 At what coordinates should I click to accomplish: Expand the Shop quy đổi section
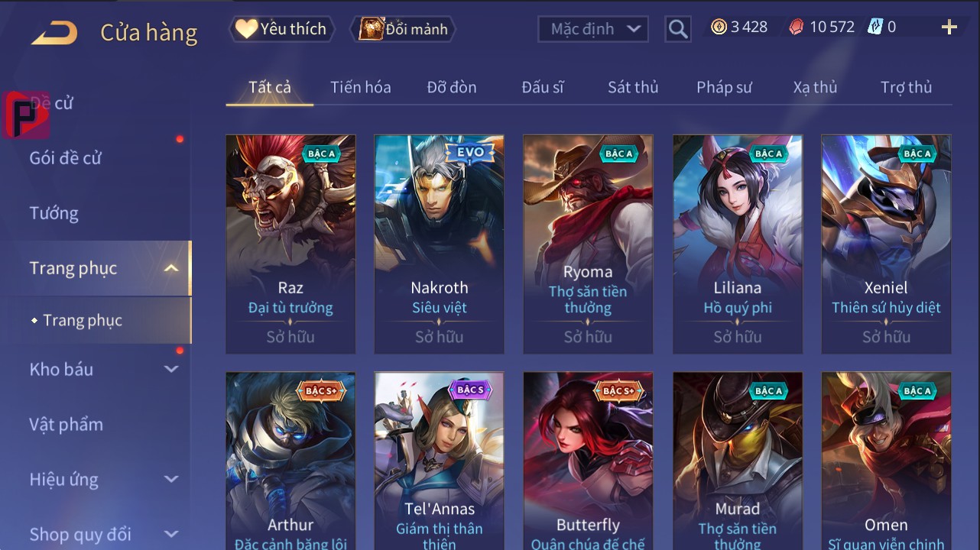pos(171,534)
